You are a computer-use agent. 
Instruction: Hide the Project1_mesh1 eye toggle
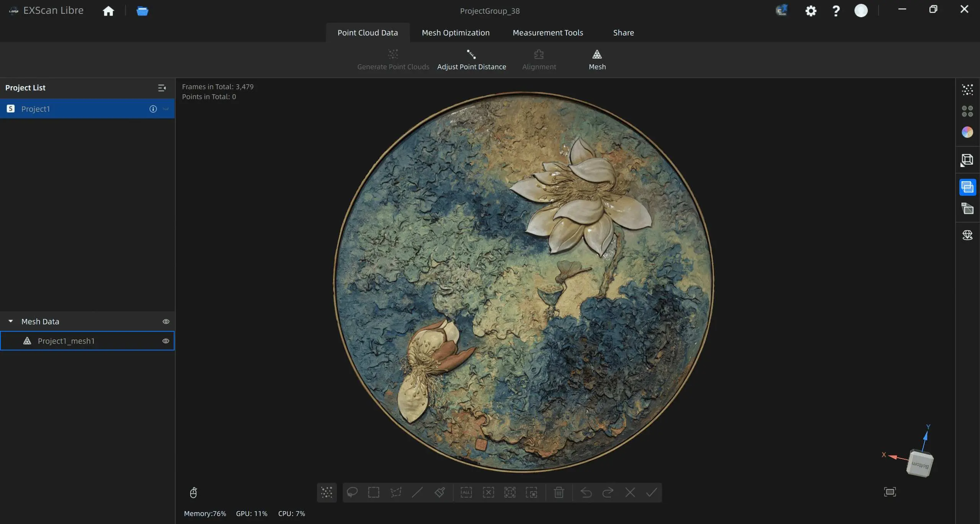(166, 341)
